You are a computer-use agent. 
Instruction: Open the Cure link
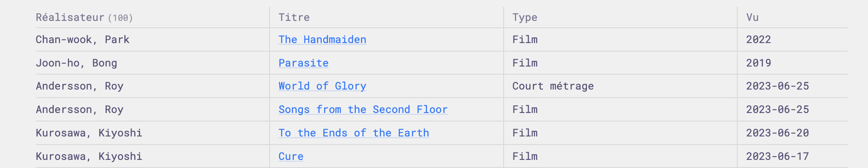291,156
